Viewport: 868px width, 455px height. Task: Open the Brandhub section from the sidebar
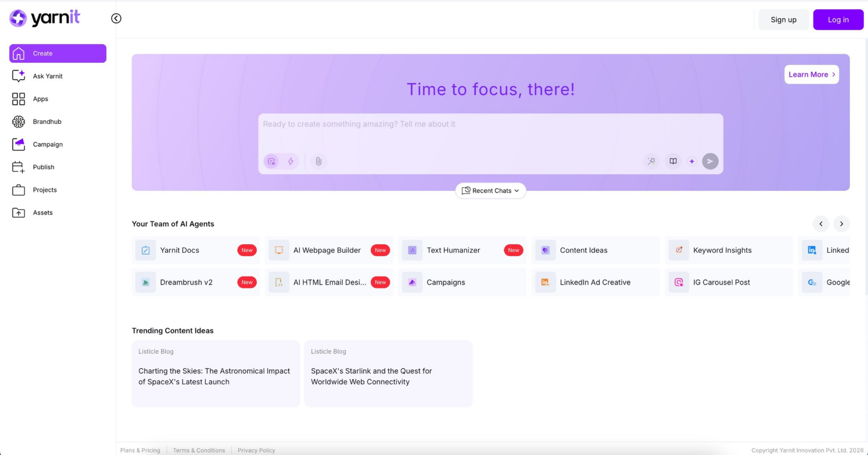click(47, 121)
